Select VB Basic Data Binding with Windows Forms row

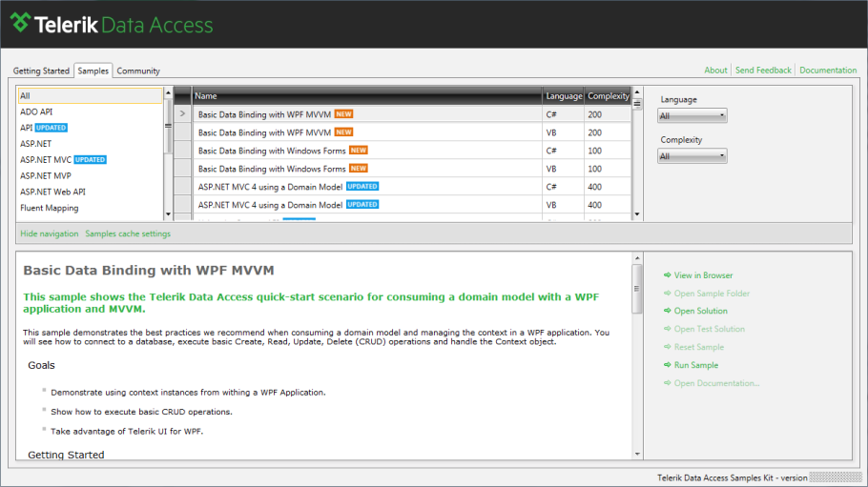click(x=411, y=169)
